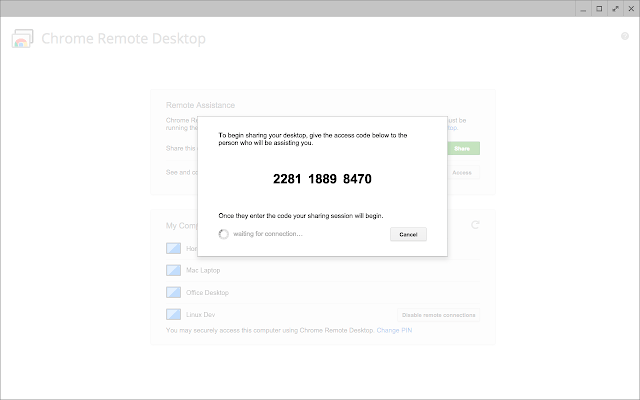
Task: Click the top computer icon behind the dialog
Action: (x=173, y=248)
